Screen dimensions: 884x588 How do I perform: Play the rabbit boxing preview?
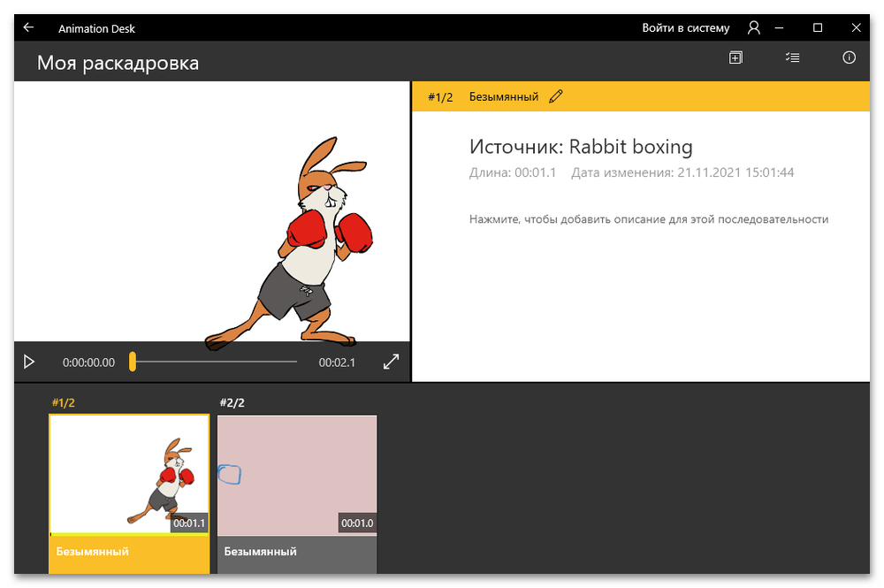pyautogui.click(x=29, y=362)
